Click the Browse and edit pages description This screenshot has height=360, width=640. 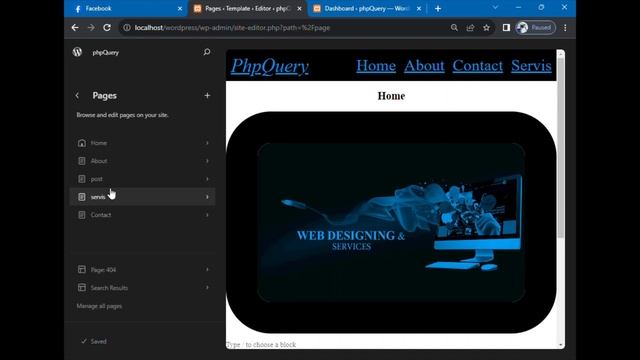(x=122, y=115)
